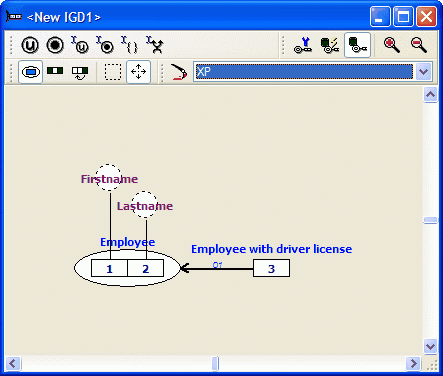Screen dimensions: 443x376
Task: Choose the set constraint braces icon
Action: [130, 45]
